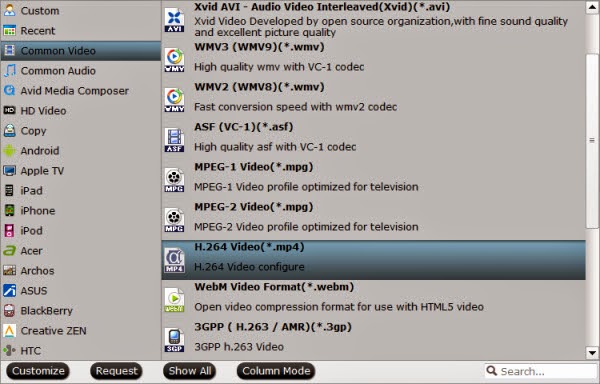Click the Xvid AVI format icon
The width and height of the screenshot is (600, 384).
pos(174,21)
